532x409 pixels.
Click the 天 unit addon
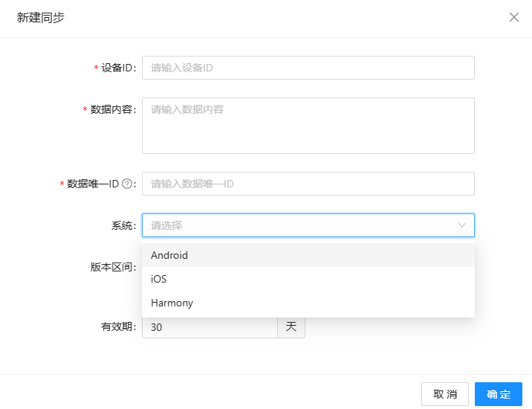(291, 326)
